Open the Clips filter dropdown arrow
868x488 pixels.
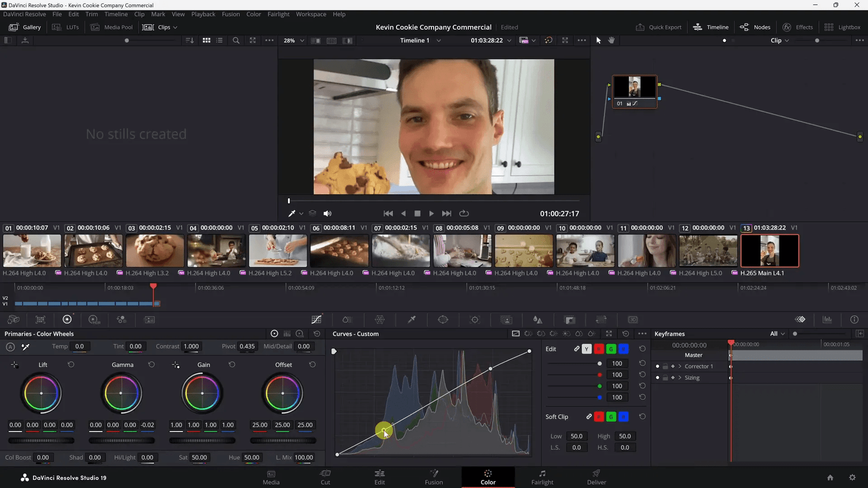coord(175,28)
